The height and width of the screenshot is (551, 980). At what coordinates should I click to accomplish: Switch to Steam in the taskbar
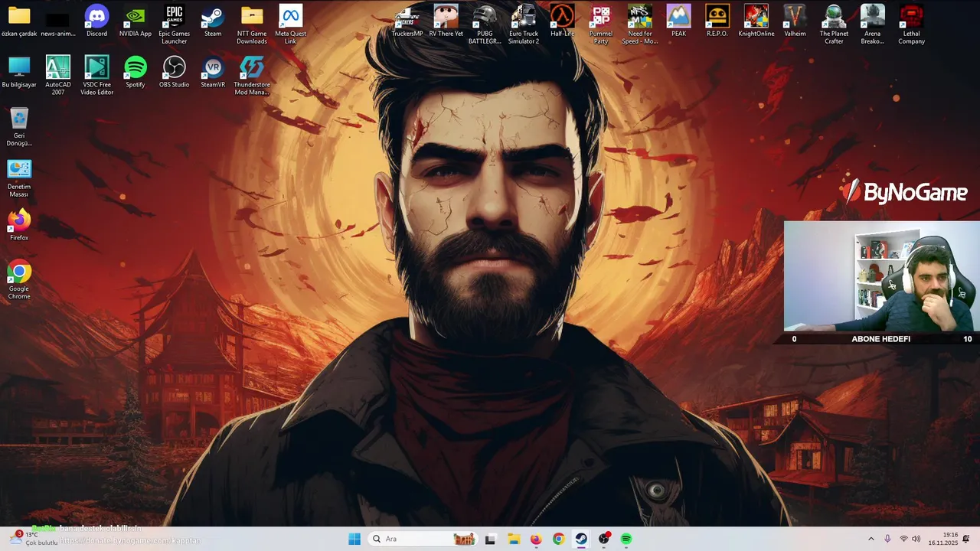[581, 539]
